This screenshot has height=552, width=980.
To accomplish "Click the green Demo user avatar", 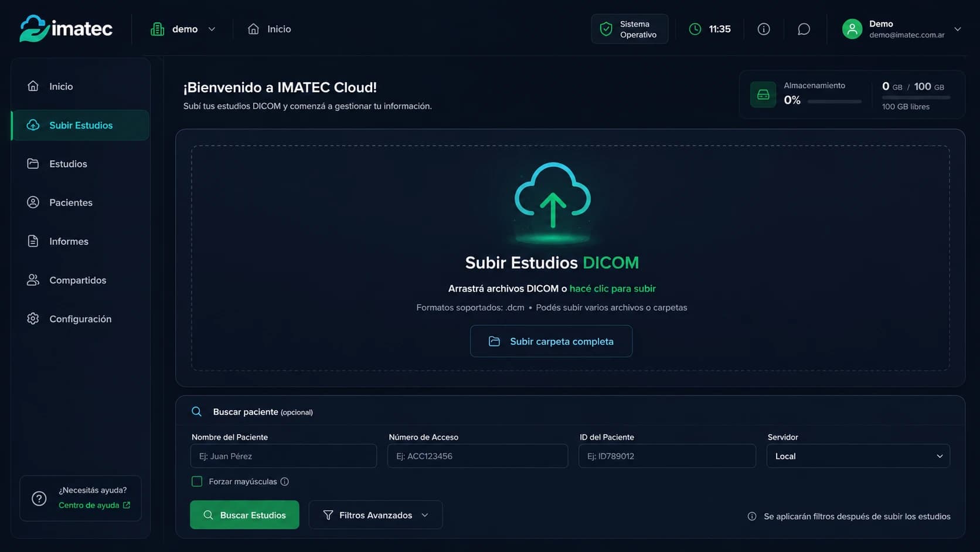I will [852, 29].
